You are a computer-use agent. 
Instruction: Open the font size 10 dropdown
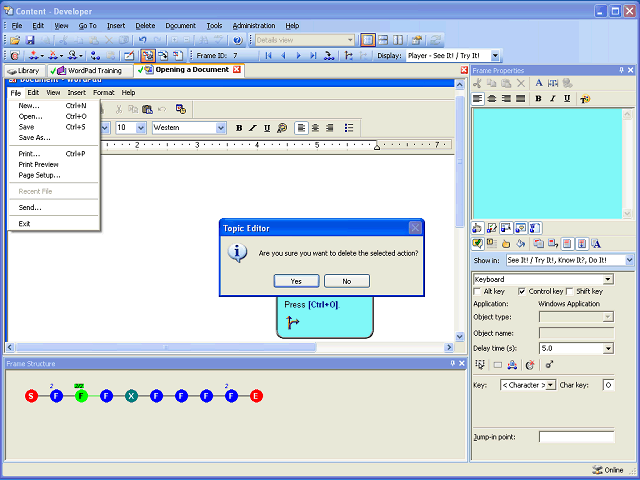coord(141,128)
